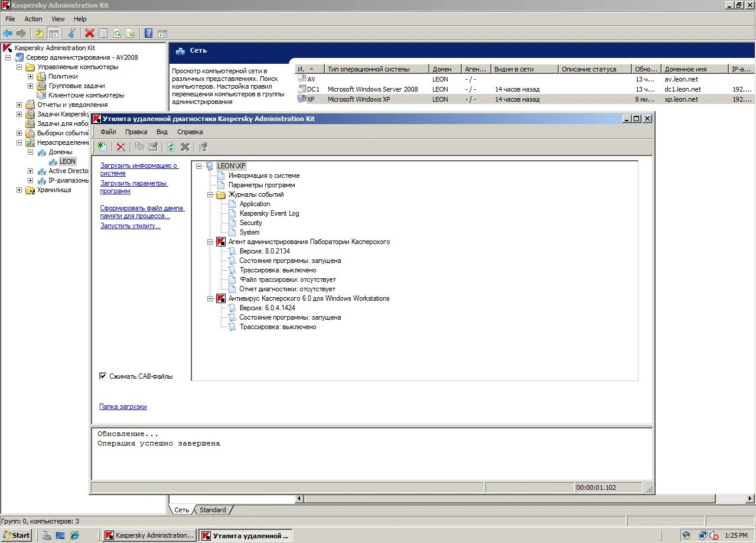Click the folder icon for Журналы событий

(x=221, y=194)
